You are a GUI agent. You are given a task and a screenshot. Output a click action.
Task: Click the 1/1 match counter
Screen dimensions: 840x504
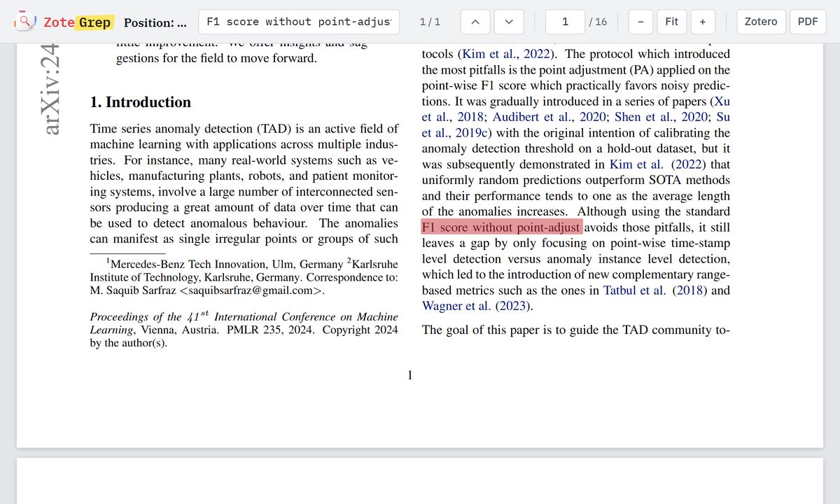coord(430,22)
